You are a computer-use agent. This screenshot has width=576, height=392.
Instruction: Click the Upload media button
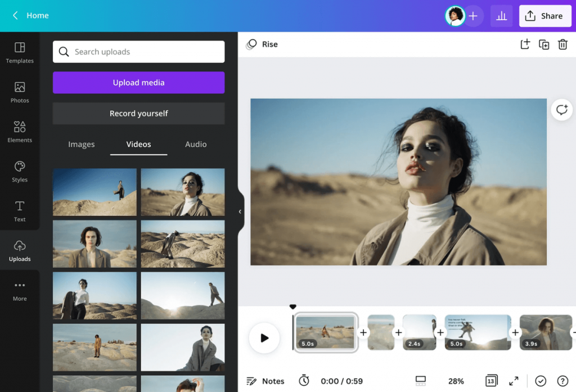pyautogui.click(x=138, y=82)
